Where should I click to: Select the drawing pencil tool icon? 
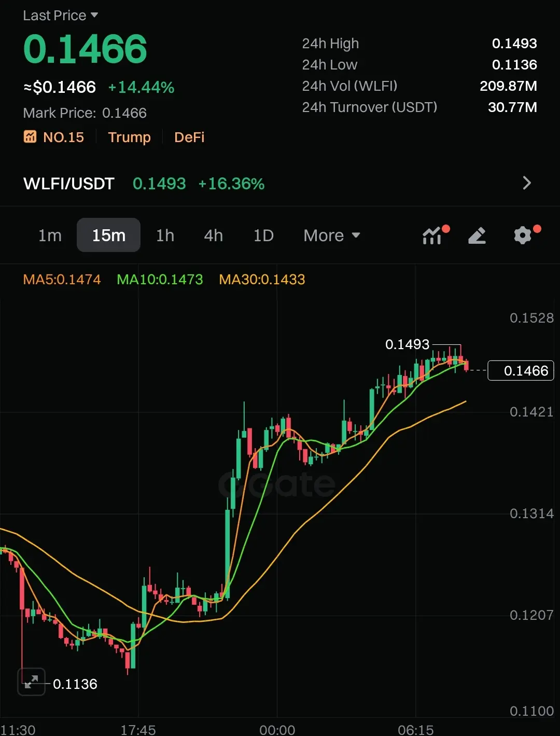(477, 235)
